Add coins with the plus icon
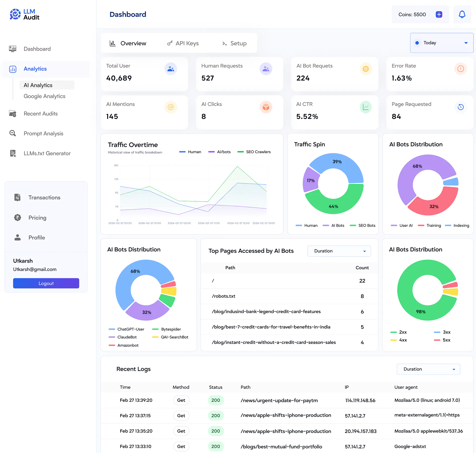This screenshot has height=453, width=476. tap(439, 14)
